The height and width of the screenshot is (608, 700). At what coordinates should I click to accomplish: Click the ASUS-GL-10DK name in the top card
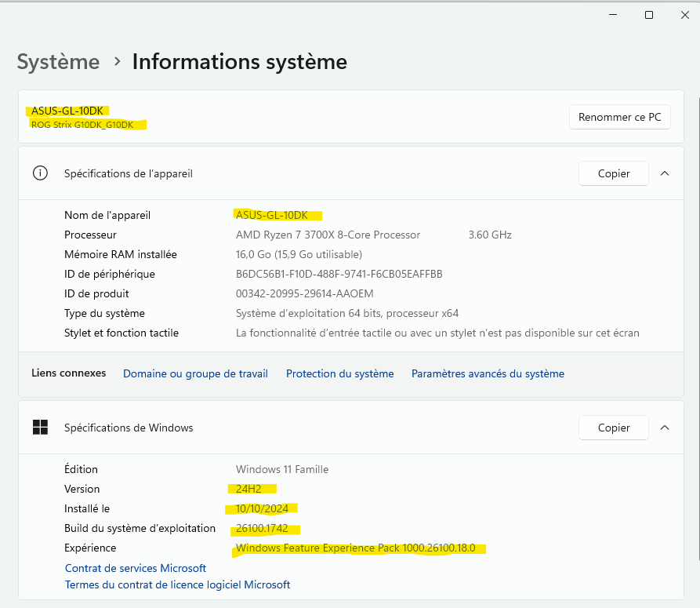[x=67, y=111]
